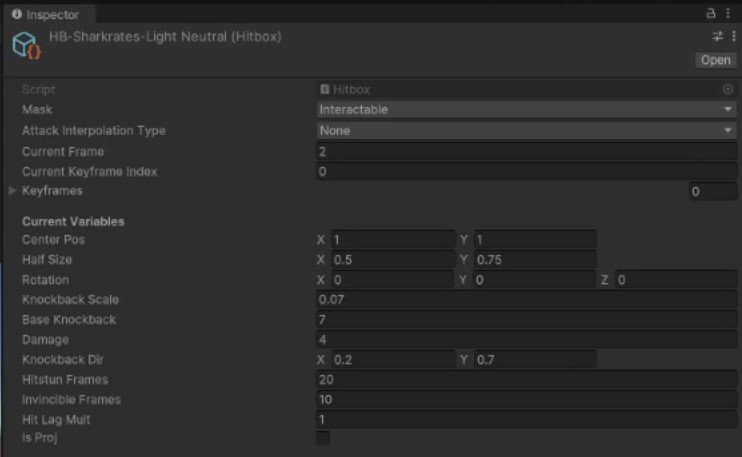Image resolution: width=742 pixels, height=457 pixels.
Task: Click the Keyframes array size field
Action: tap(712, 192)
